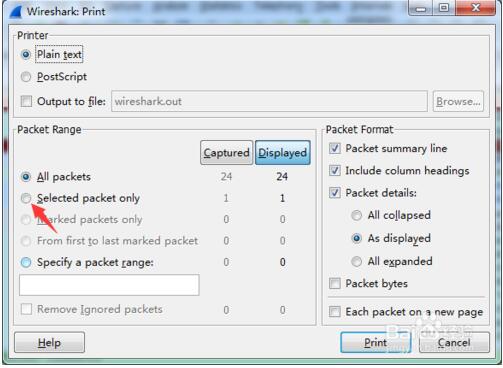Select the All expanded details option

click(356, 261)
